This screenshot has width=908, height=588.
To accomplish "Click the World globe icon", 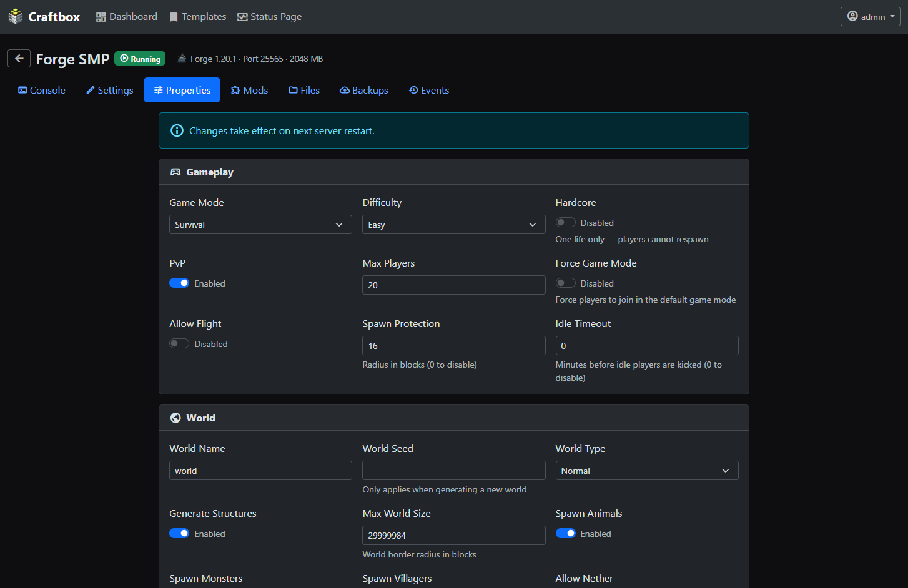I will [175, 418].
